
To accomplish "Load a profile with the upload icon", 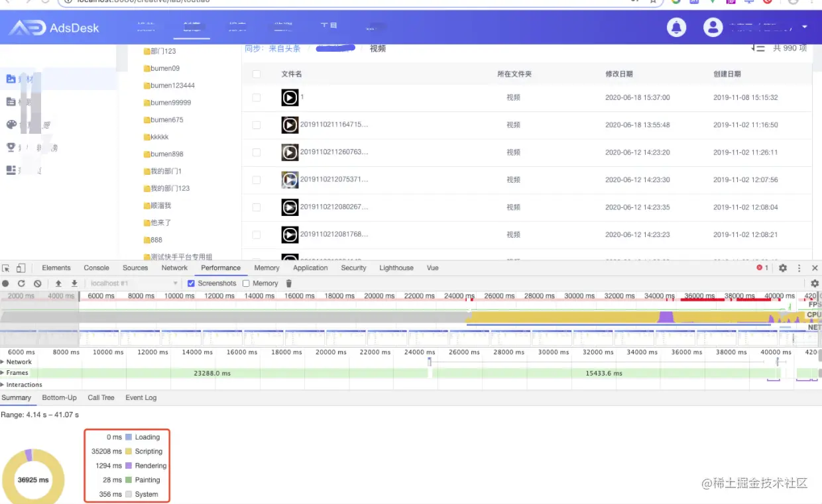I will pyautogui.click(x=58, y=283).
